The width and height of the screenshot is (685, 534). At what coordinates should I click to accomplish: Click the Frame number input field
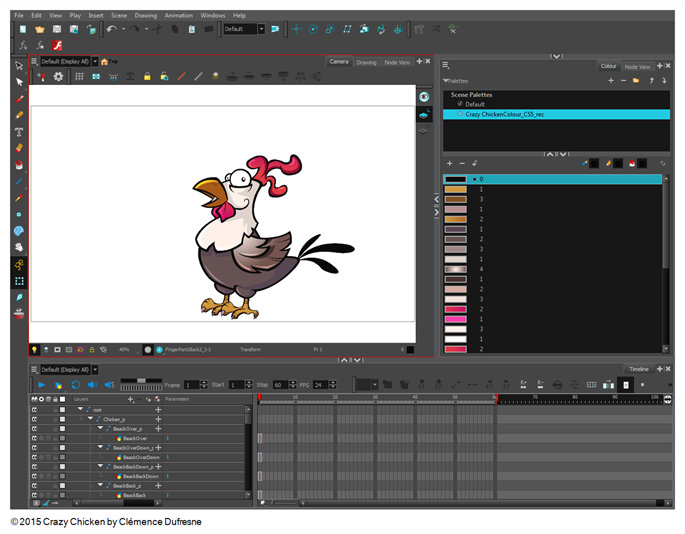click(x=191, y=385)
